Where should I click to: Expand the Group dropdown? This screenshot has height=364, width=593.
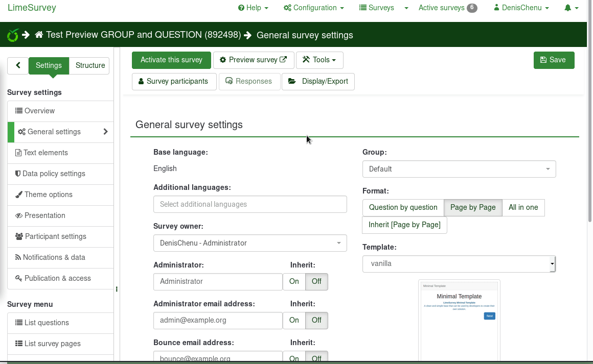459,169
